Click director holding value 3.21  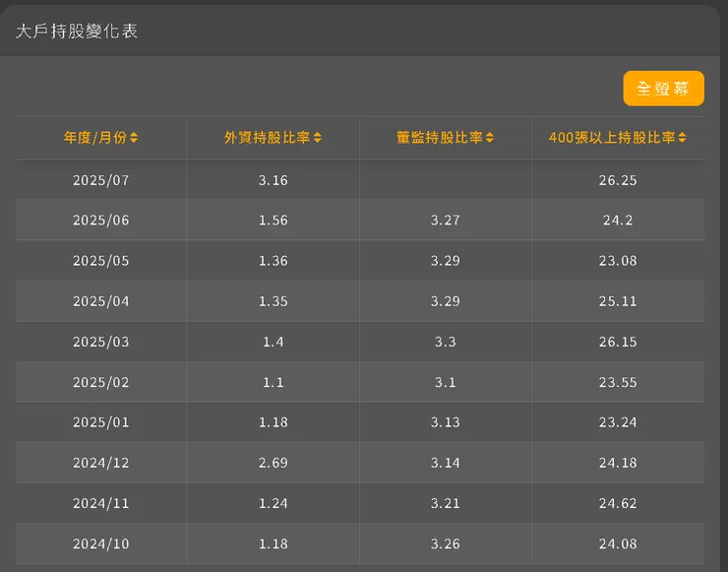click(446, 503)
